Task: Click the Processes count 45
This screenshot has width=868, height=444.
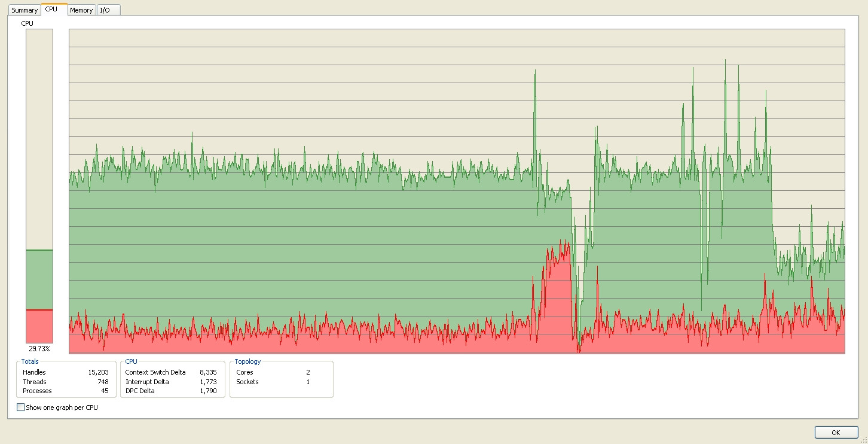Action: (x=105, y=391)
